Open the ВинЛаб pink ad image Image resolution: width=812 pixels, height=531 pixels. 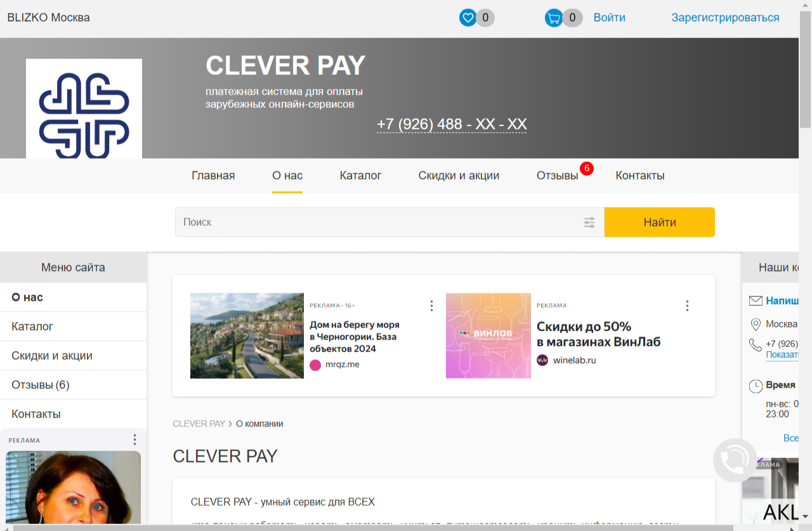click(x=488, y=336)
